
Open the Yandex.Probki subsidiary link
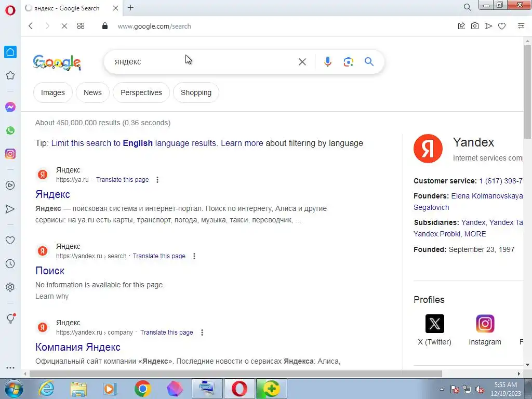[437, 234]
